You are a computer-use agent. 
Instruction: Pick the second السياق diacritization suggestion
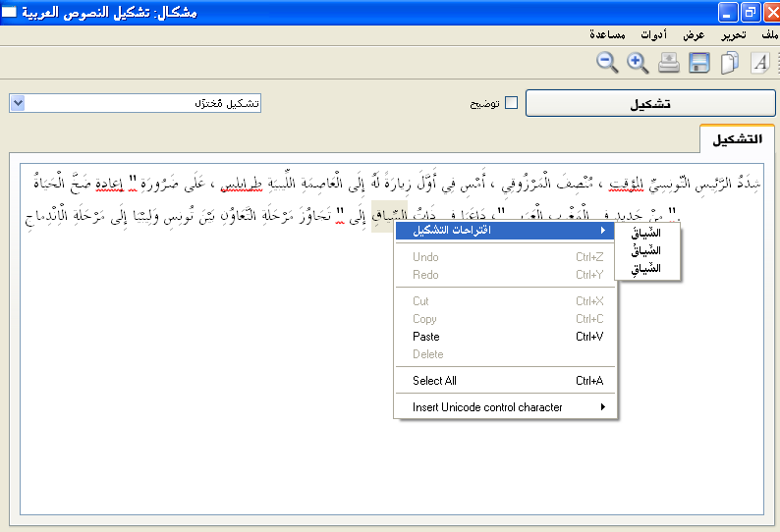click(646, 251)
